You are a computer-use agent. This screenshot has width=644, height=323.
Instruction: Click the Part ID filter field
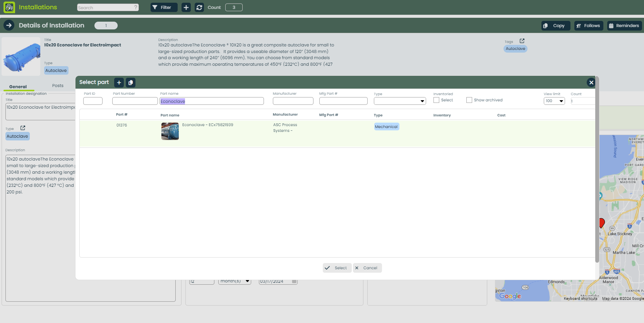point(93,101)
